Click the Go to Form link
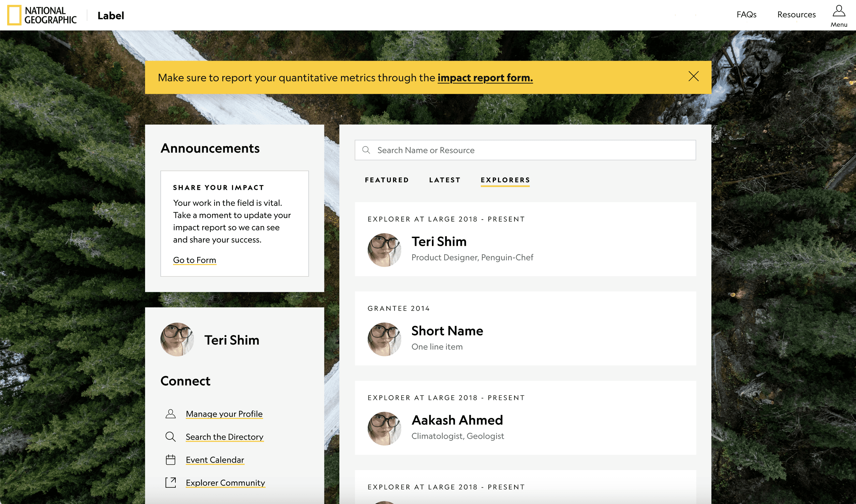The height and width of the screenshot is (504, 856). click(194, 260)
